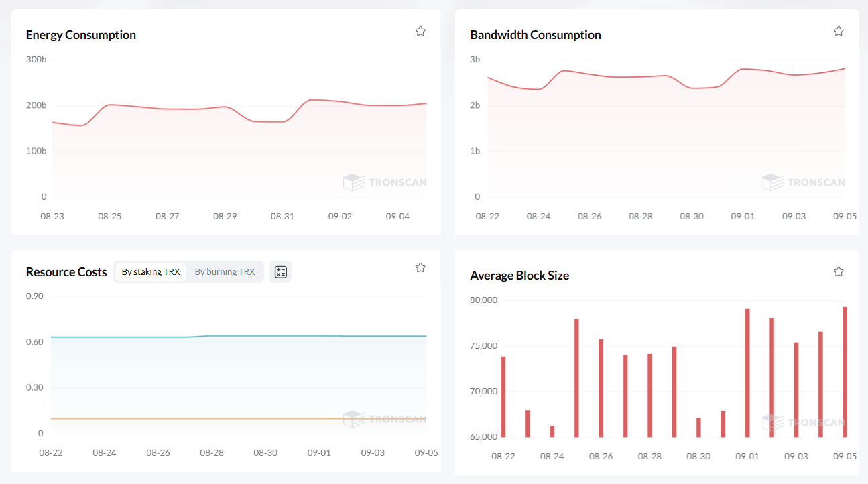Click the Average Block Size heading
868x484 pixels.
(x=519, y=276)
